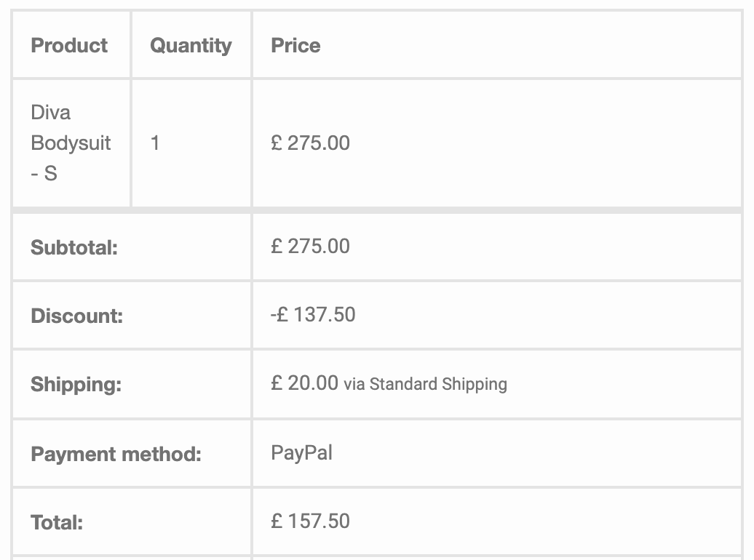The width and height of the screenshot is (754, 560).
Task: Click the subtotal amount £ 275.00
Action: tap(310, 246)
